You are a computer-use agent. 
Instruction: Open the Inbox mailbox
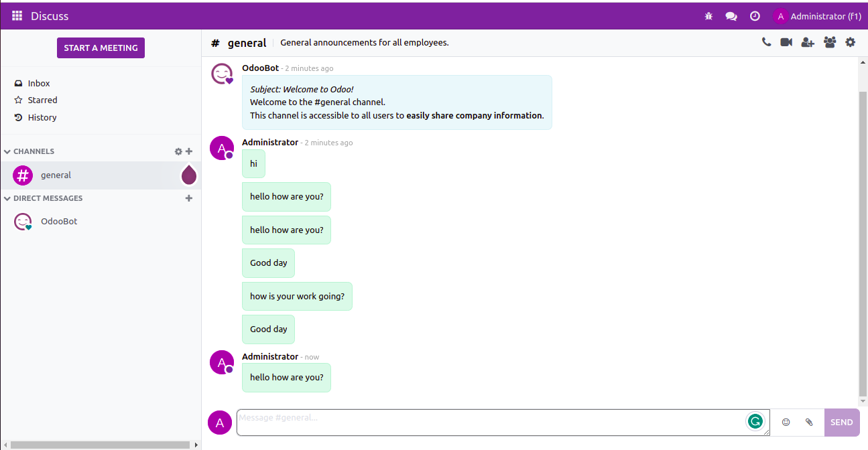[39, 84]
